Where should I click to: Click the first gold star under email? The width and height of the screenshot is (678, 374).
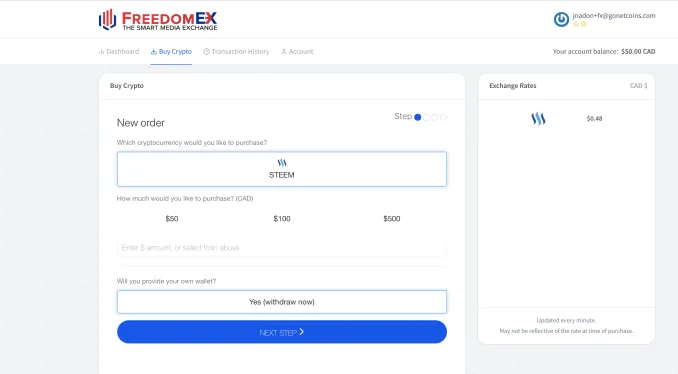pyautogui.click(x=576, y=24)
